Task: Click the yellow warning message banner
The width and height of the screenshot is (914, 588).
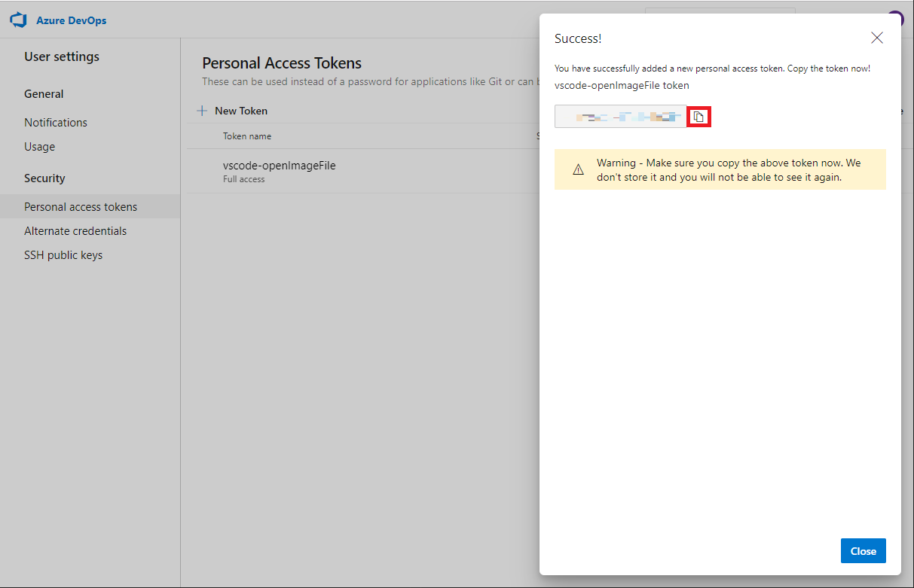Action: click(720, 169)
